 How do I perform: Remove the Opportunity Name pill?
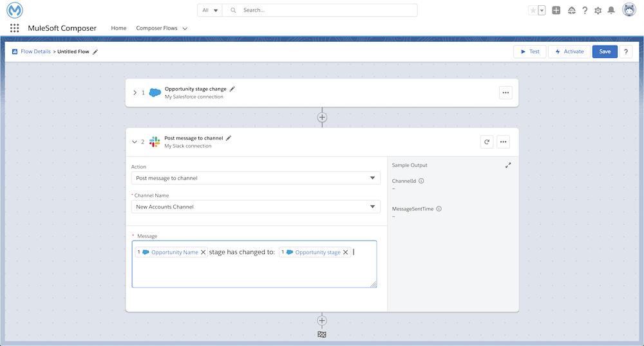(x=204, y=253)
